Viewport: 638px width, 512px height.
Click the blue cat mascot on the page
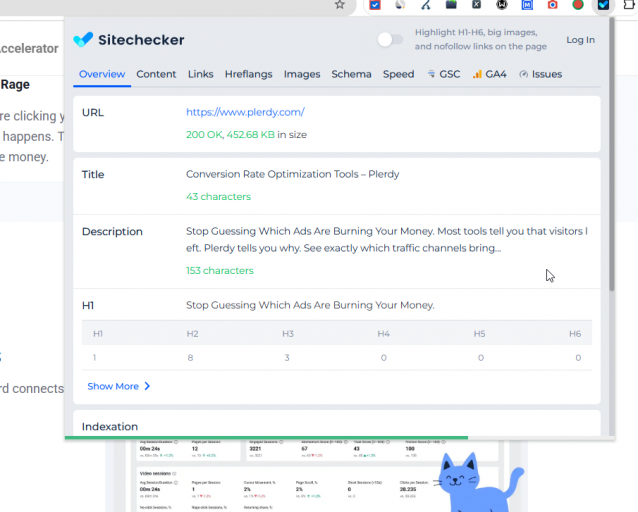(477, 482)
